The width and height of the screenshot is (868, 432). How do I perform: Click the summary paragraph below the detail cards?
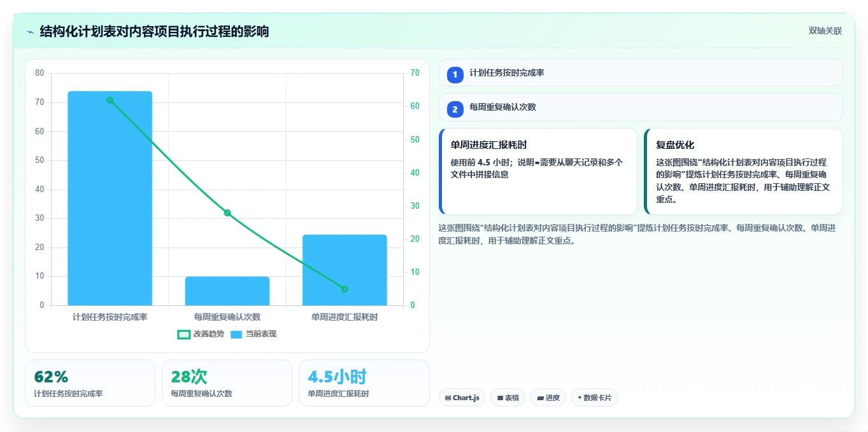[637, 234]
